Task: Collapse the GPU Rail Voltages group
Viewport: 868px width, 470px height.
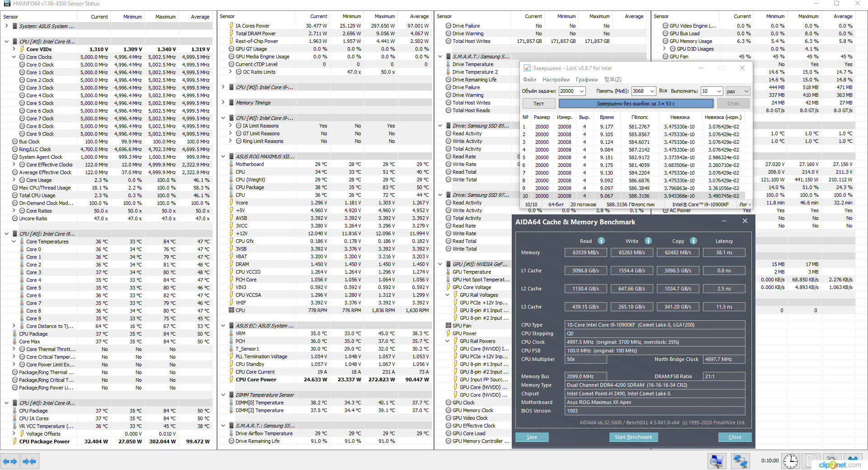Action: click(x=448, y=295)
